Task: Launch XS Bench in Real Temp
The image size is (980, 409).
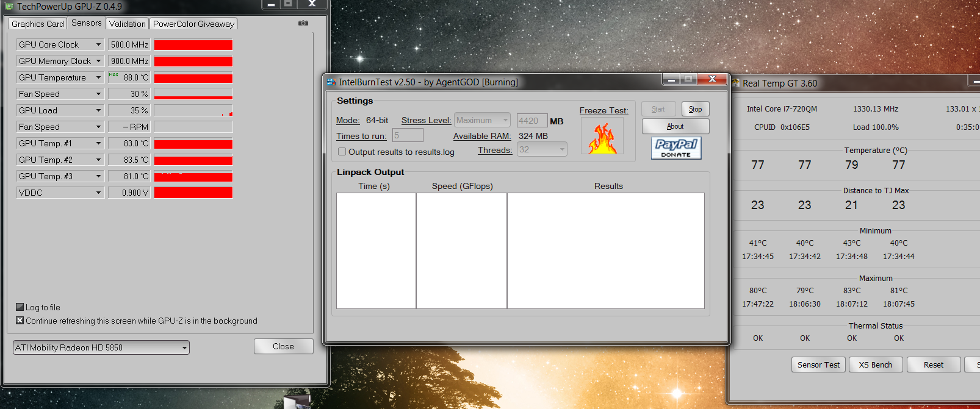Action: pos(876,365)
